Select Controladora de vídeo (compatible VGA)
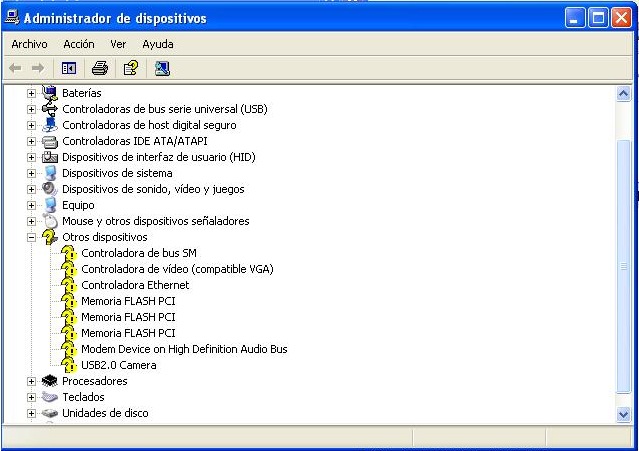 177,269
